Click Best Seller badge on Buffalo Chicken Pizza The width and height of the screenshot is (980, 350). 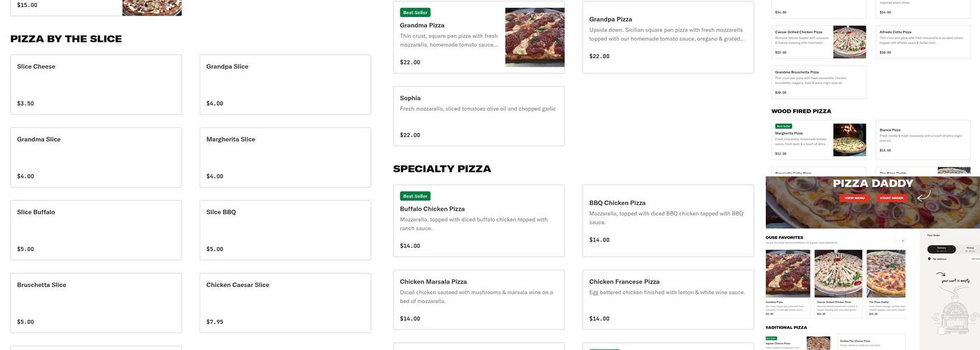pos(415,196)
